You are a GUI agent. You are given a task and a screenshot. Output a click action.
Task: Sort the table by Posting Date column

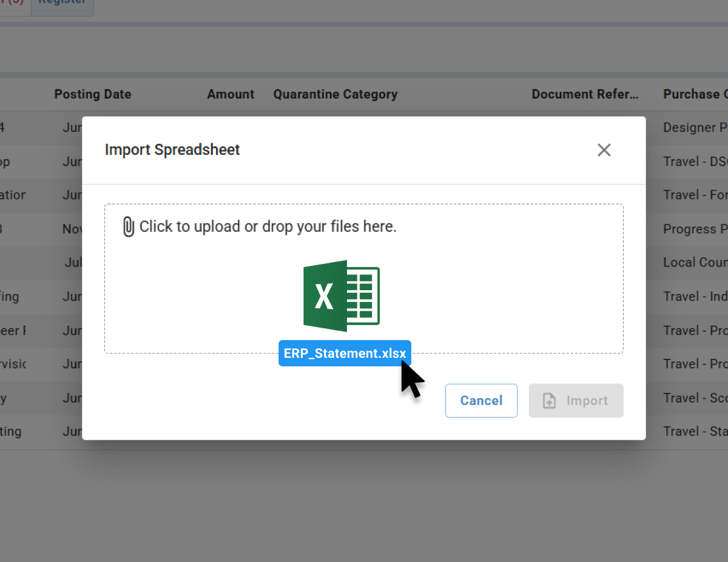point(93,94)
